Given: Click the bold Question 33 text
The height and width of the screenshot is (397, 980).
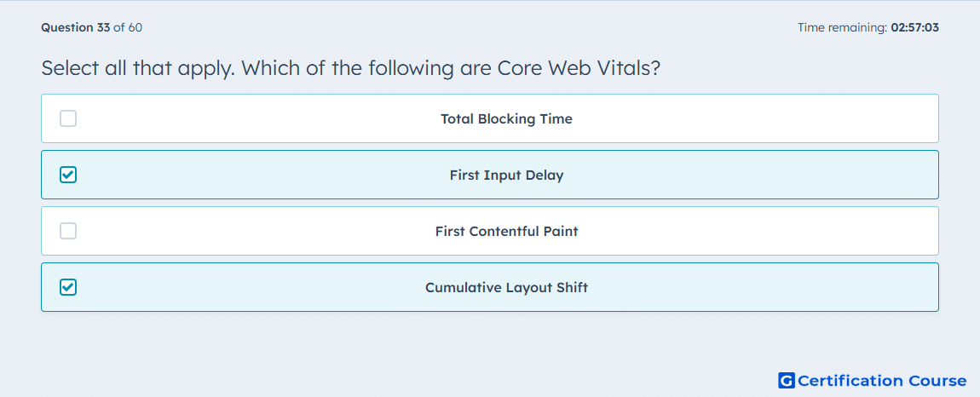Looking at the screenshot, I should click(76, 27).
